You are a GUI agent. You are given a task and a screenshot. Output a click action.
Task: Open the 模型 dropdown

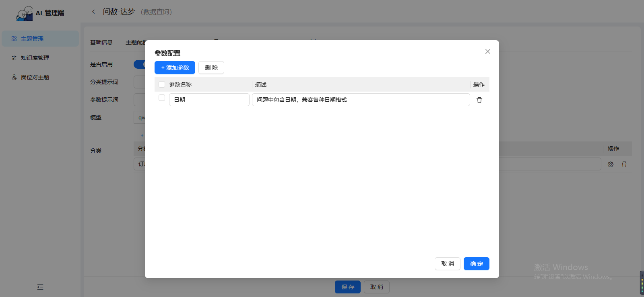(x=139, y=118)
